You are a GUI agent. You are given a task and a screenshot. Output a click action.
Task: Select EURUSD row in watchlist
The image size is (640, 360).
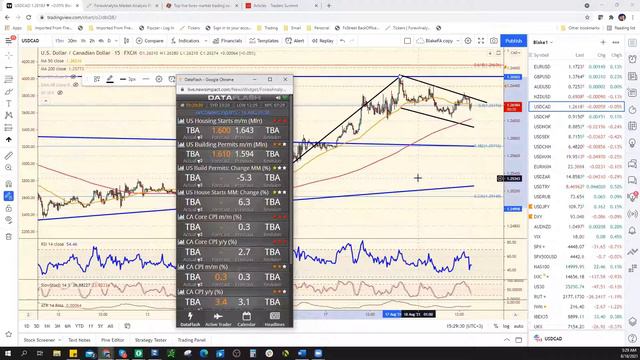(576, 67)
